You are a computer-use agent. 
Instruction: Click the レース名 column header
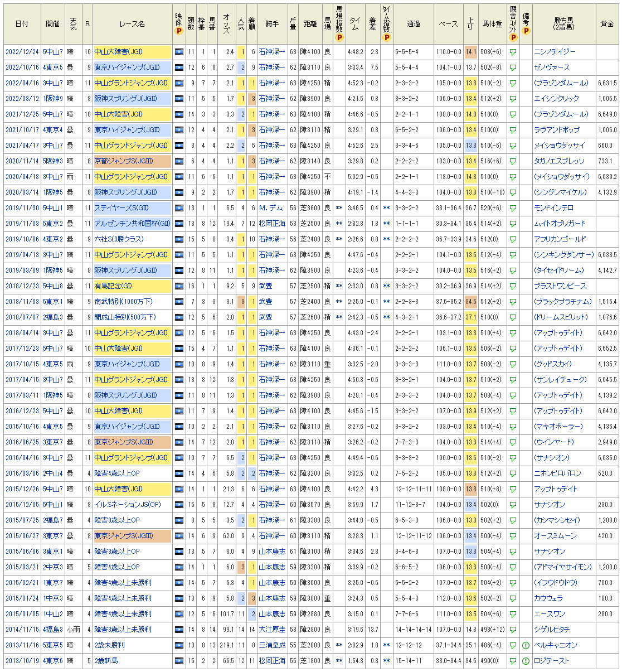coord(132,24)
